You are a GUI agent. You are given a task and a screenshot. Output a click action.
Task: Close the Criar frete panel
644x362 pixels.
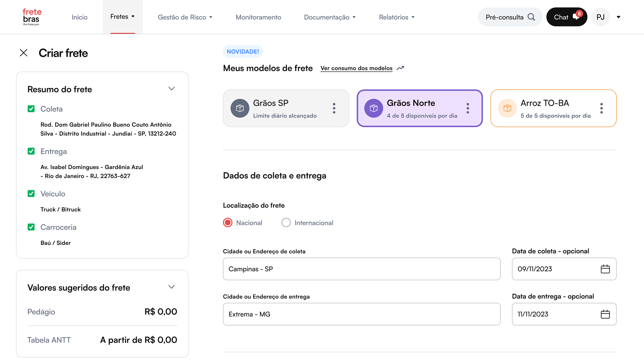(23, 53)
